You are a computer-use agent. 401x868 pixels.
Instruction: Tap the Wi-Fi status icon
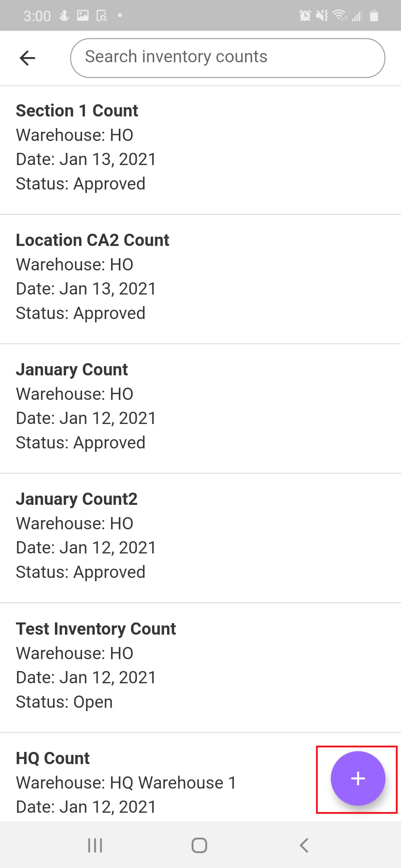[x=339, y=16]
